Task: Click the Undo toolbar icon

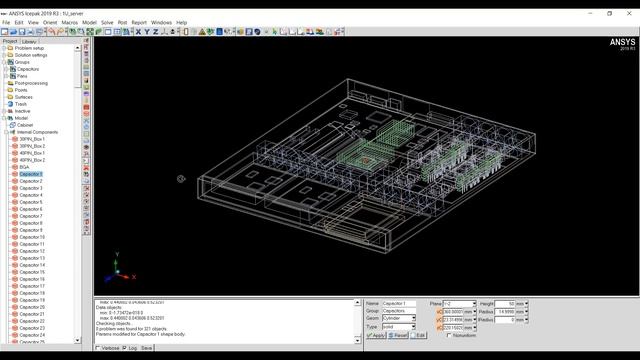Action: coord(51,31)
